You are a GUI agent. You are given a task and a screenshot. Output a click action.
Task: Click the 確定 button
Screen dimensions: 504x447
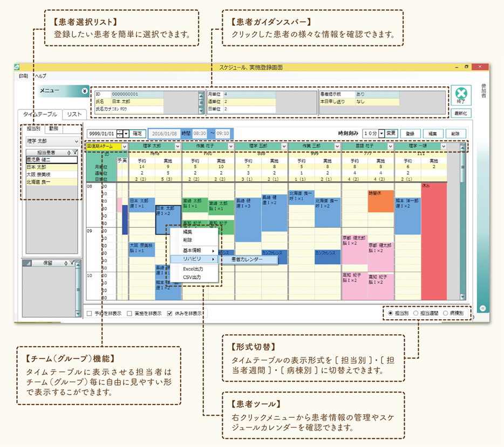138,133
